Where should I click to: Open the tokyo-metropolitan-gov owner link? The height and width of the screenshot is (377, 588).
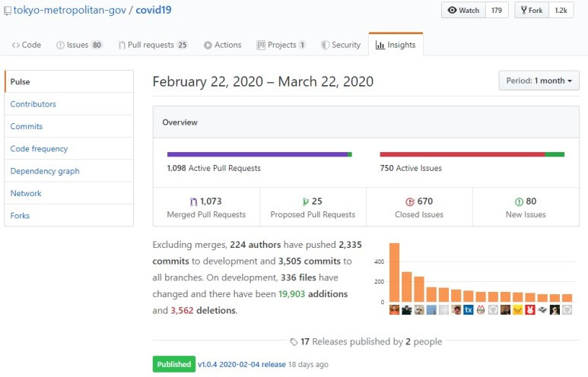(x=70, y=11)
